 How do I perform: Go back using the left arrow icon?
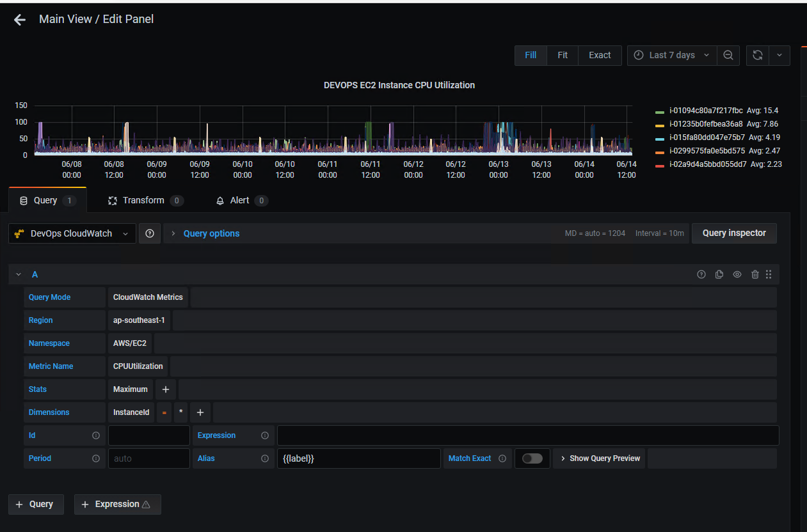(x=20, y=20)
